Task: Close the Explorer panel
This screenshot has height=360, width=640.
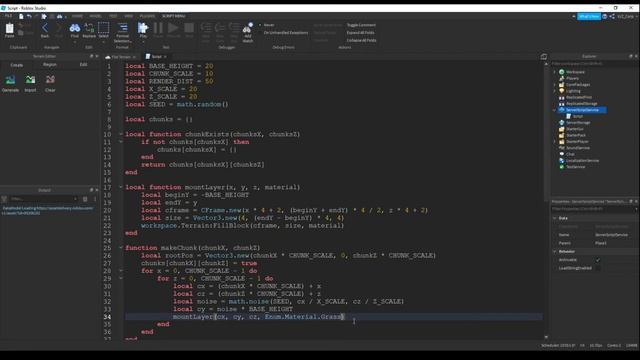Action: pyautogui.click(x=636, y=56)
